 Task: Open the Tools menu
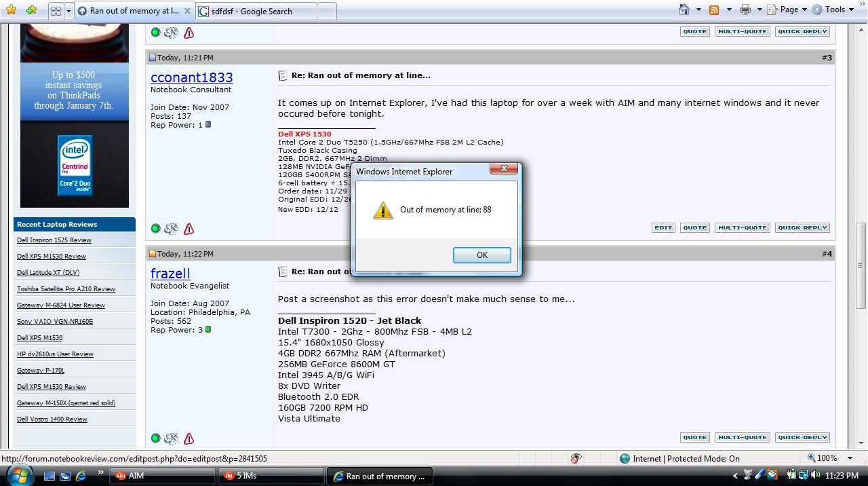[833, 10]
